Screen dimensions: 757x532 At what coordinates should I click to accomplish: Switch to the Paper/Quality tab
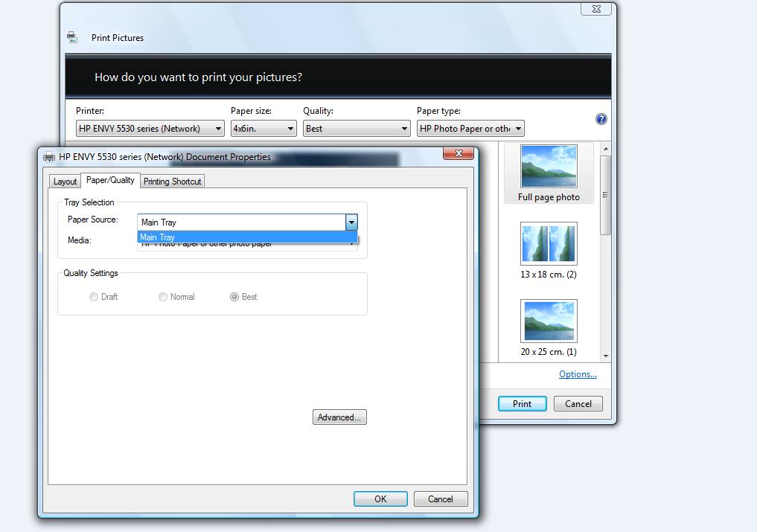(110, 180)
